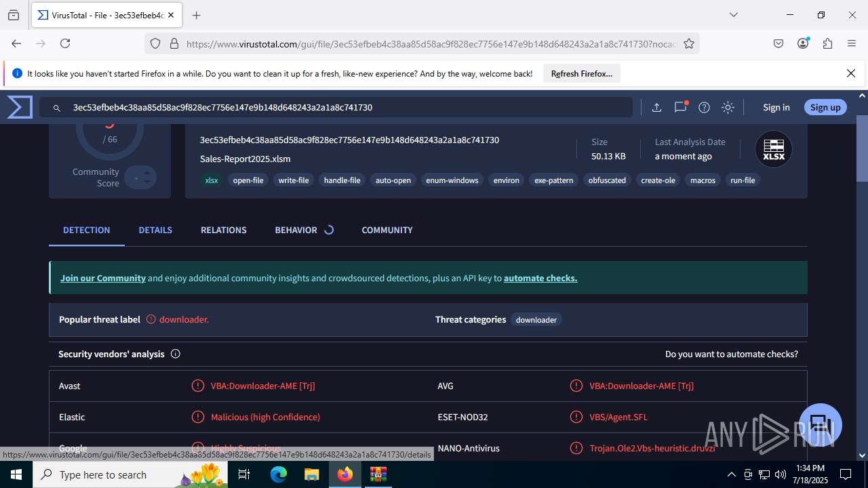This screenshot has height=488, width=868.
Task: Dismiss the Firefox refresh notification bar
Action: click(851, 73)
